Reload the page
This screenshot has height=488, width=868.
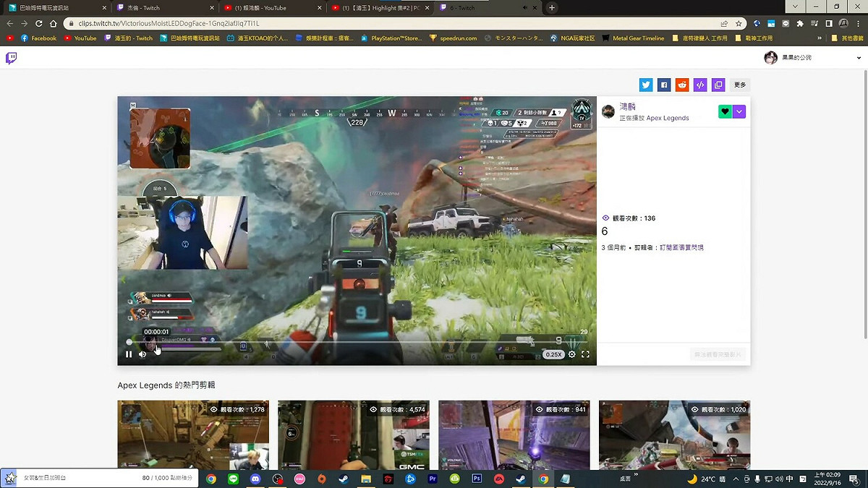pyautogui.click(x=38, y=23)
